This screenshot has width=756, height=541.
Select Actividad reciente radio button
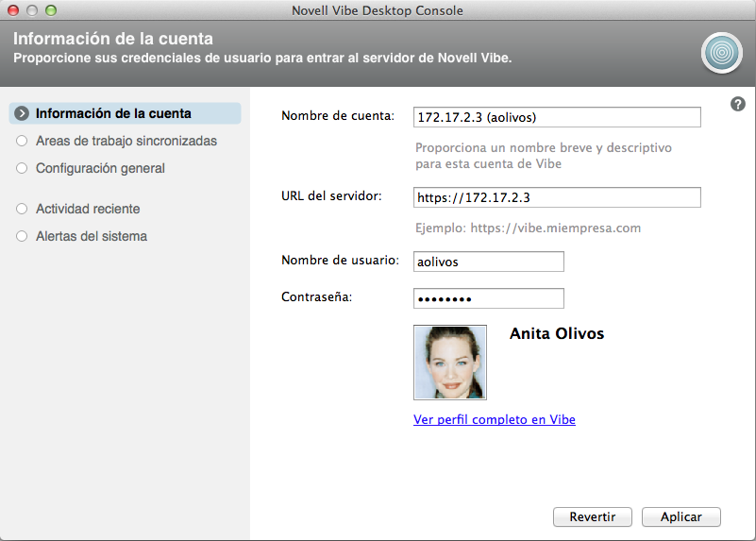tap(22, 209)
